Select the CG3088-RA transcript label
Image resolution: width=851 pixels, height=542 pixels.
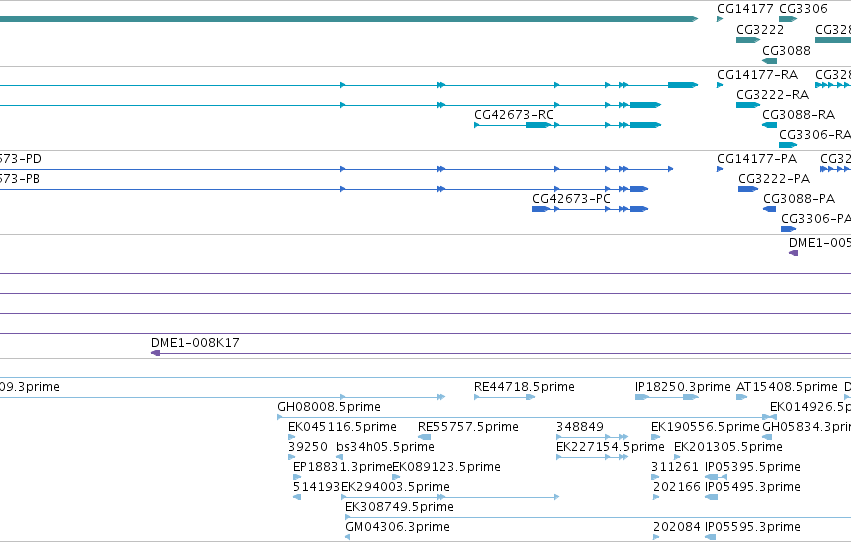click(x=798, y=115)
